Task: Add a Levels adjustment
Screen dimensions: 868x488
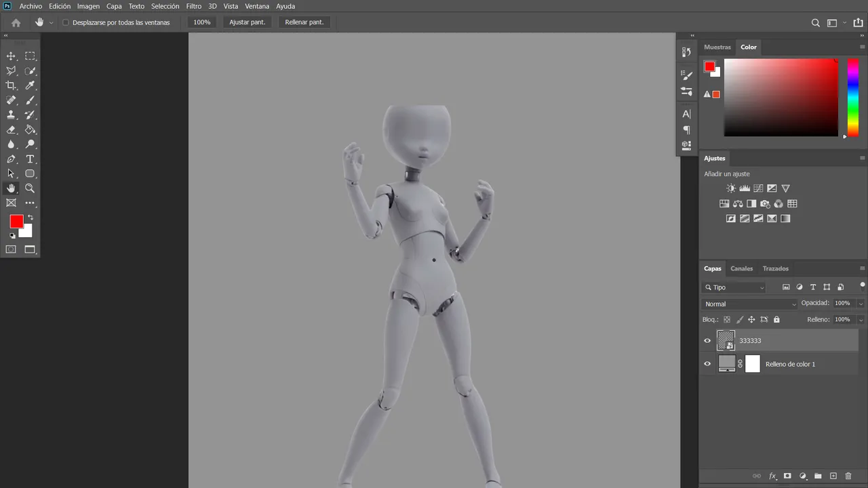Action: coord(745,188)
